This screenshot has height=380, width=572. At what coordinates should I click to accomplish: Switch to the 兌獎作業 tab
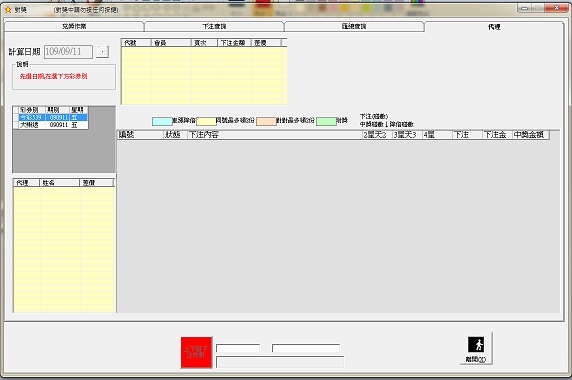pyautogui.click(x=74, y=26)
